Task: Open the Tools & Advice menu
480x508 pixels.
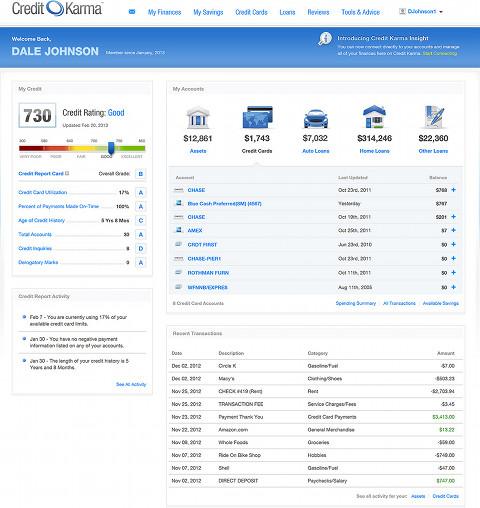Action: tap(361, 12)
